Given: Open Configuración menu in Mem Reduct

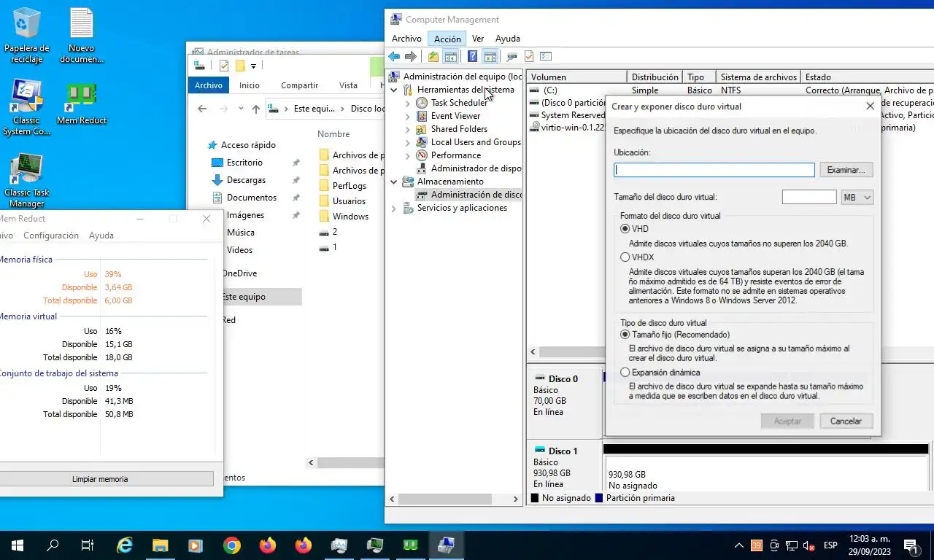Looking at the screenshot, I should pyautogui.click(x=51, y=236).
